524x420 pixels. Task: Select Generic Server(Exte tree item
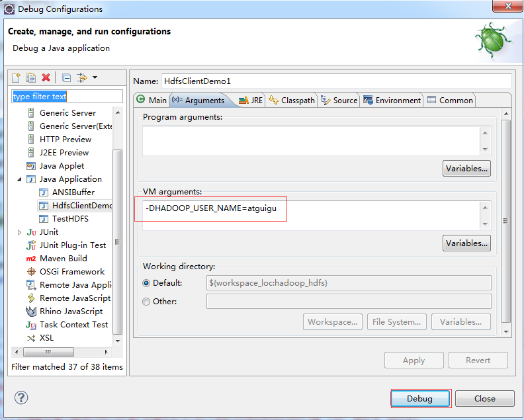pos(70,126)
